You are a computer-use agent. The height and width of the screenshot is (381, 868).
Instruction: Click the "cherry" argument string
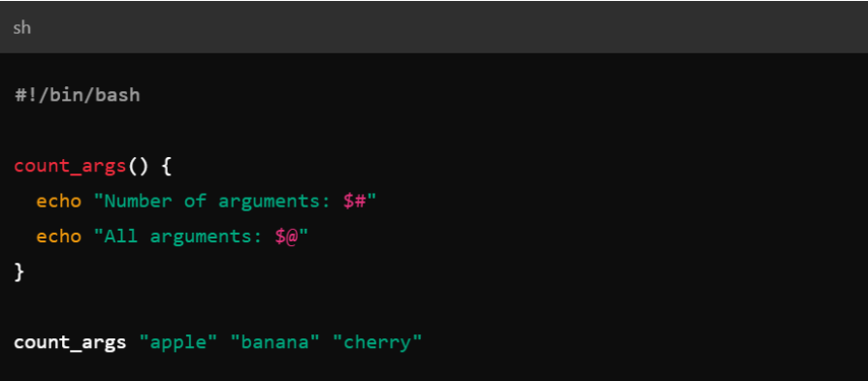click(377, 343)
